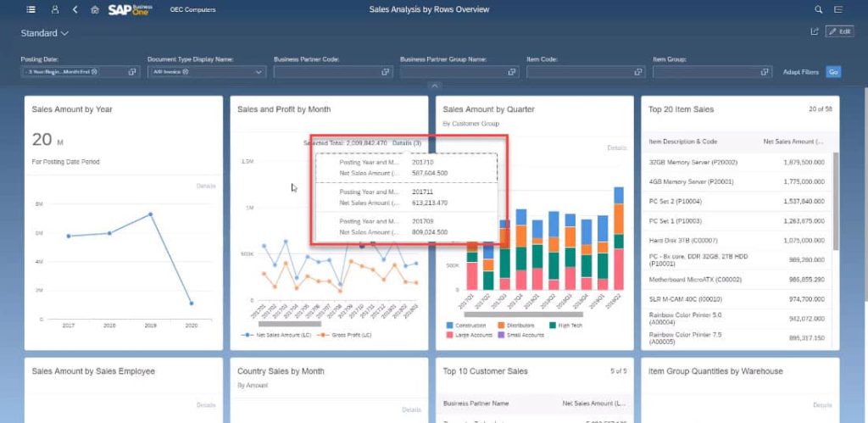868x423 pixels.
Task: Click Construction legend color swatch
Action: click(449, 326)
